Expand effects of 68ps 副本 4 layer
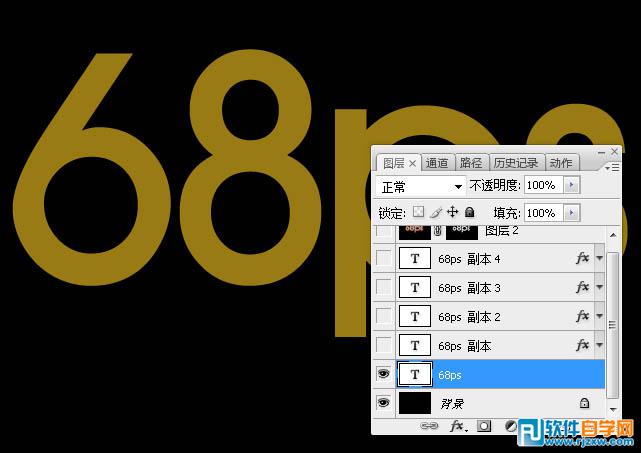The image size is (641, 453). 599,258
